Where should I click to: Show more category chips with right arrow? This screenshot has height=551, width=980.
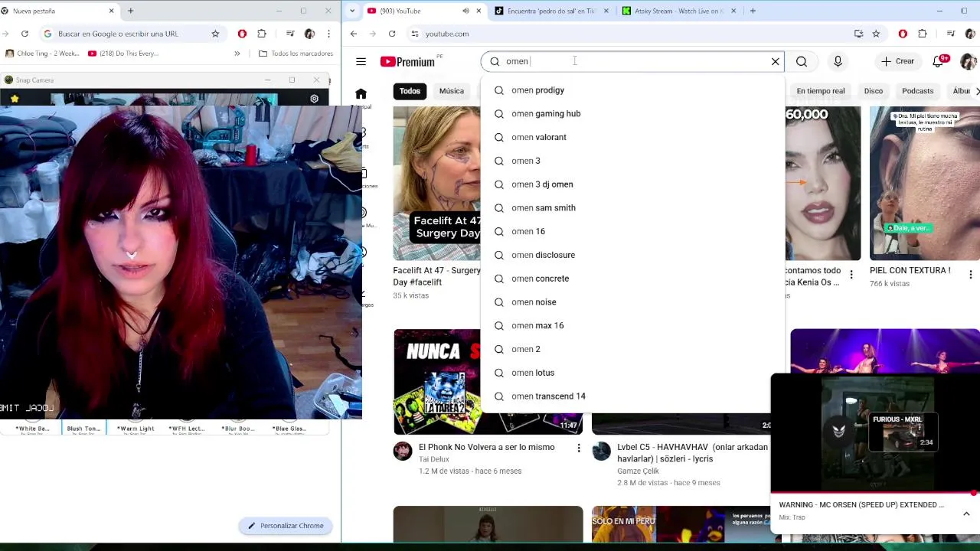[x=977, y=91]
